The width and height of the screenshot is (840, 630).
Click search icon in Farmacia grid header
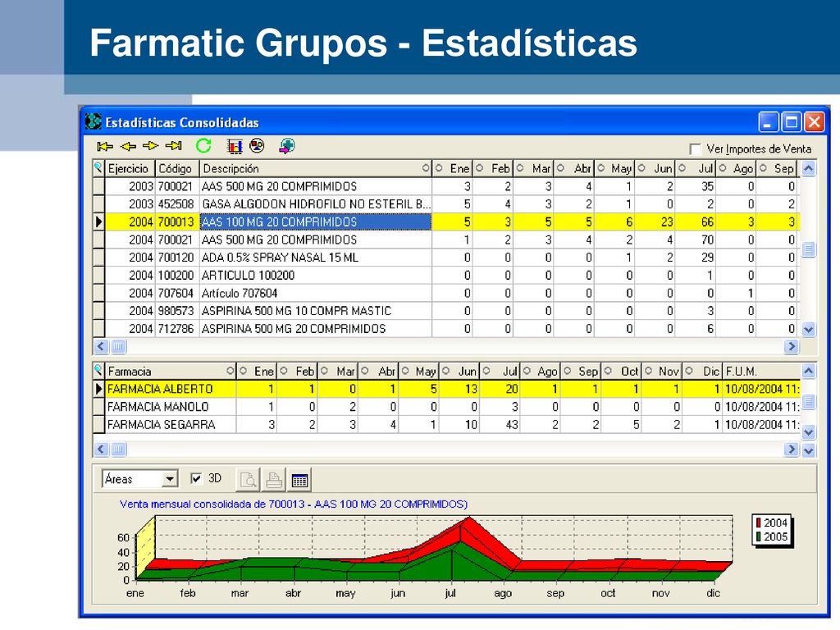tap(98, 371)
